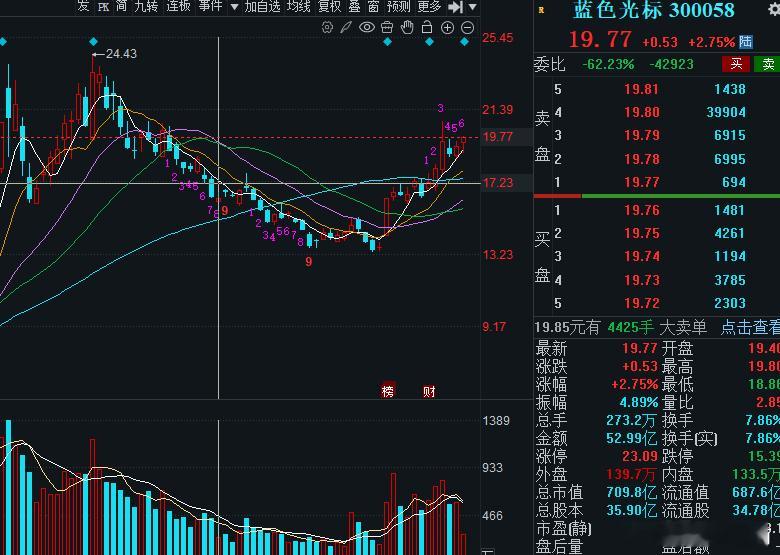780x555 pixels.
Task: Select buy level 3 price 19.74
Action: point(642,256)
